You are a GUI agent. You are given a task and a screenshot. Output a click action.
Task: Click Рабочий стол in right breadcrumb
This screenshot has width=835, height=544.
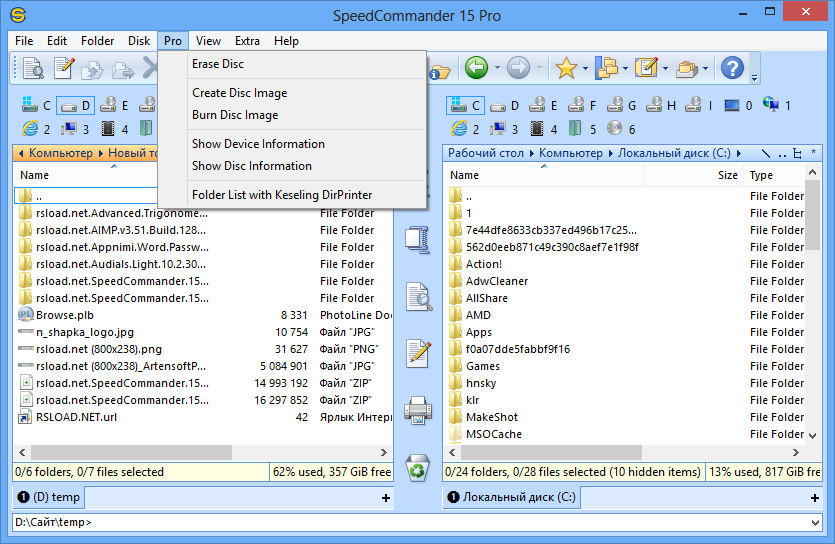[486, 153]
